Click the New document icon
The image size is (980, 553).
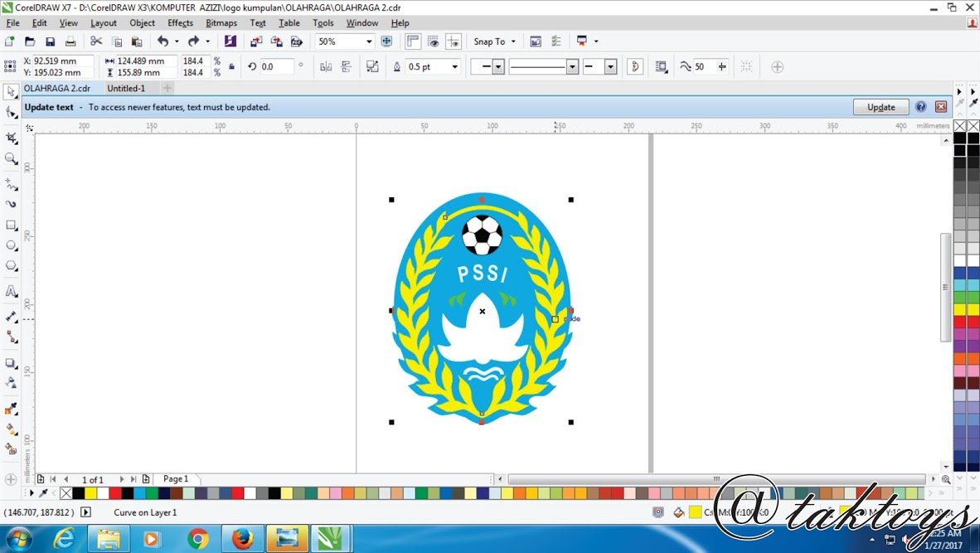click(9, 41)
